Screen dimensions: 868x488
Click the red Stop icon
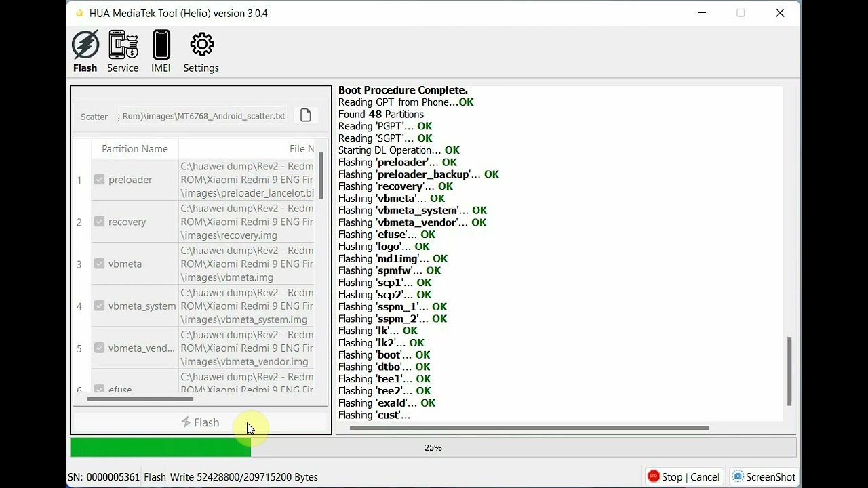(x=653, y=476)
